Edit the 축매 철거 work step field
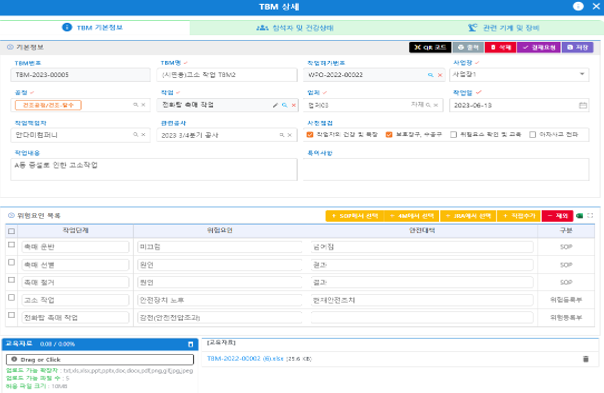 [75, 282]
